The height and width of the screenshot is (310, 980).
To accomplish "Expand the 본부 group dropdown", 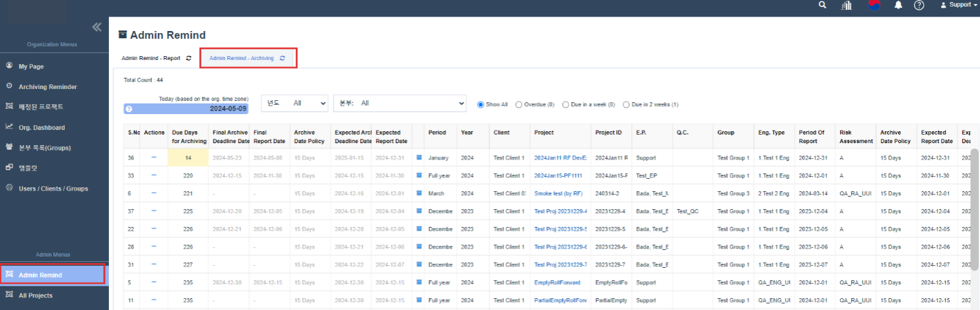I will tap(400, 103).
